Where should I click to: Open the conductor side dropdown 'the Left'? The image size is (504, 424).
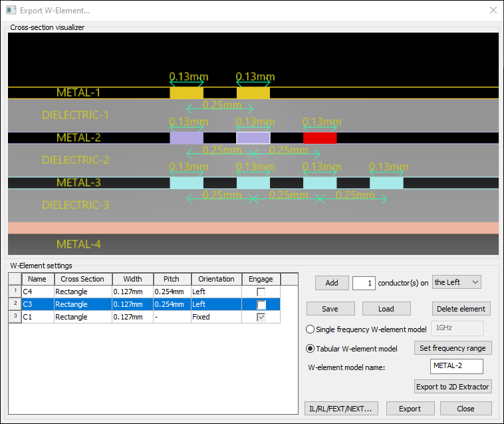coord(456,282)
